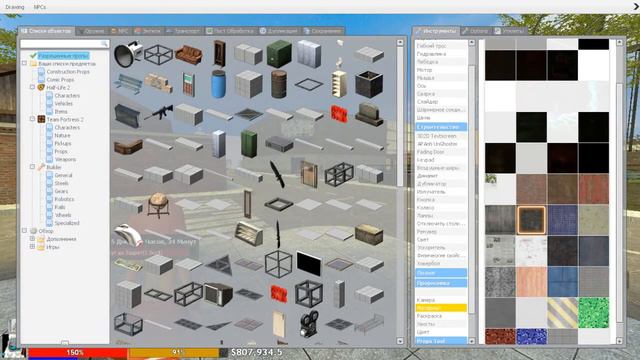The width and height of the screenshot is (640, 360).
Task: Click the magnifier search icon
Action: [x=104, y=44]
